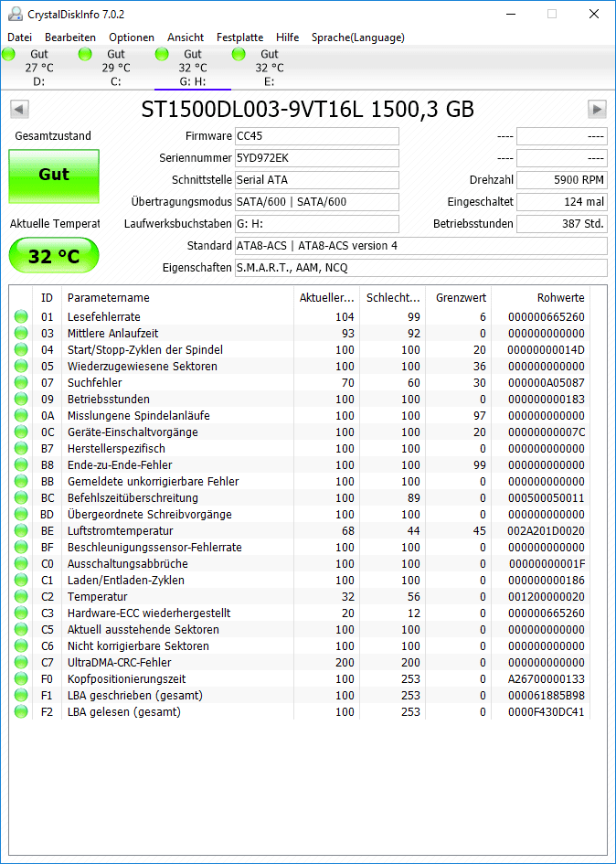
Task: Click the Parametername column header
Action: pos(177,297)
